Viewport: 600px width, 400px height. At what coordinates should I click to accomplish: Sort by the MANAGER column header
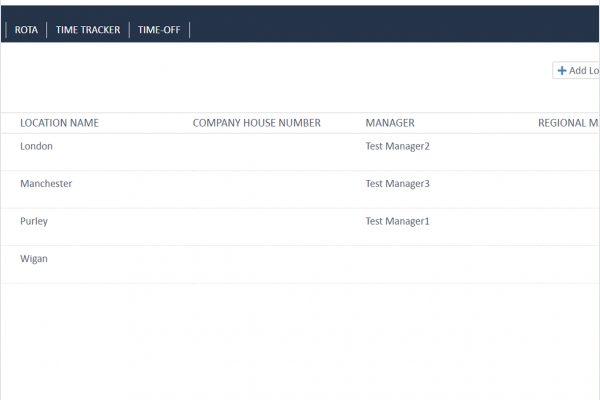click(390, 123)
